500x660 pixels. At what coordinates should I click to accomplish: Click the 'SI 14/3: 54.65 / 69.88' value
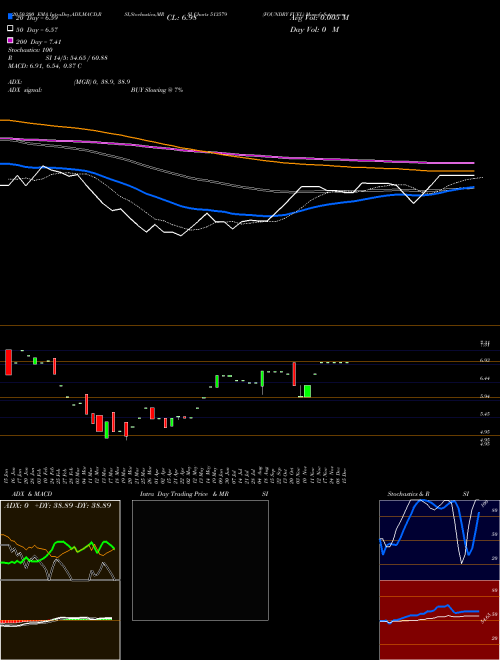pos(77,58)
